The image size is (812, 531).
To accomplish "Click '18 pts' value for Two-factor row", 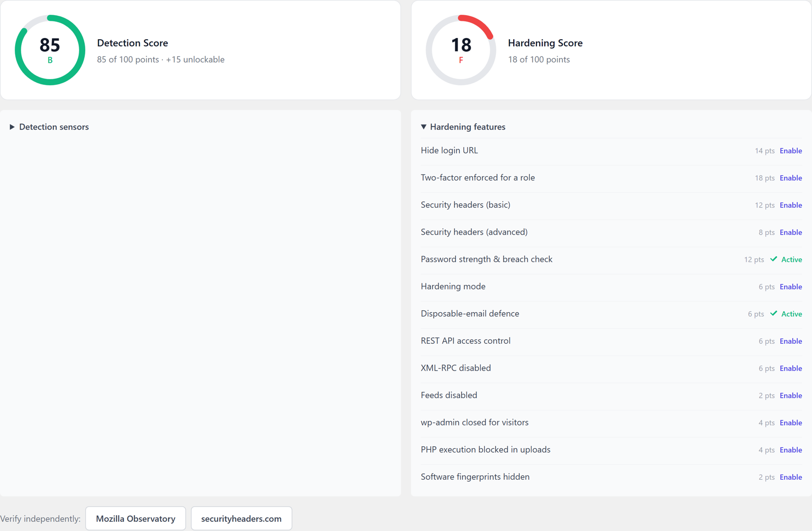I will point(765,178).
